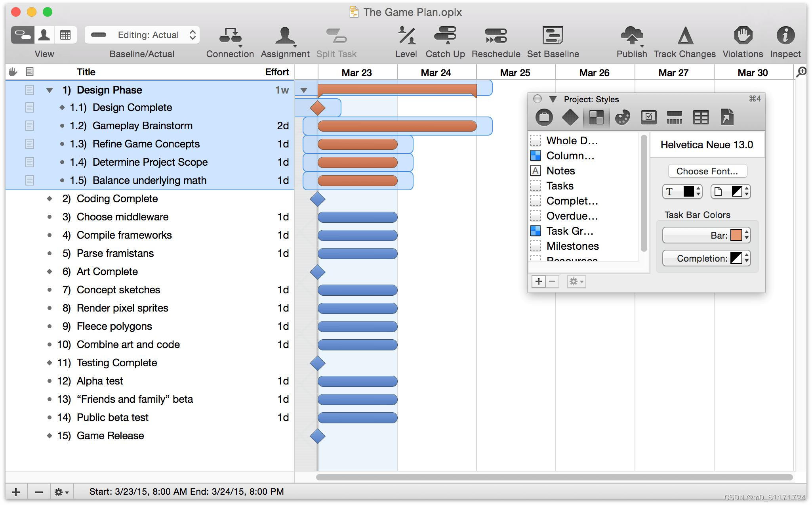Image resolution: width=812 pixels, height=505 pixels.
Task: Toggle the Notes style attribute indicator
Action: pos(536,171)
